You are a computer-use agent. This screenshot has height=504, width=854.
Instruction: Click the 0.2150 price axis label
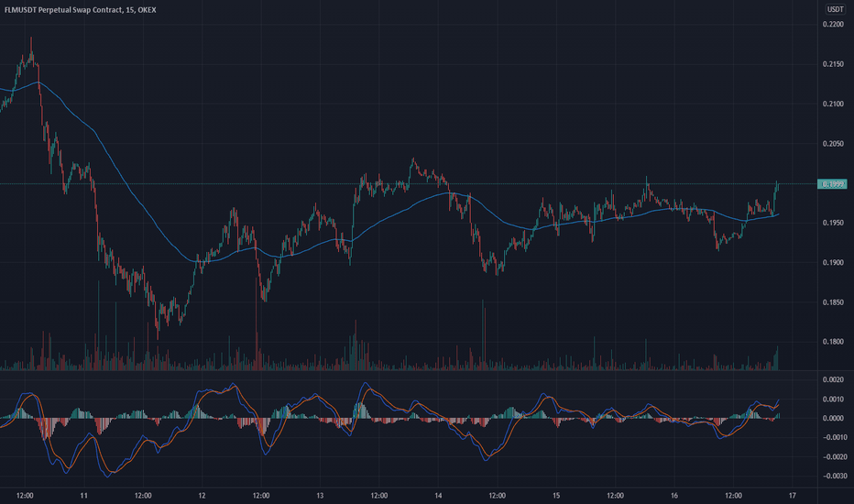[x=833, y=64]
